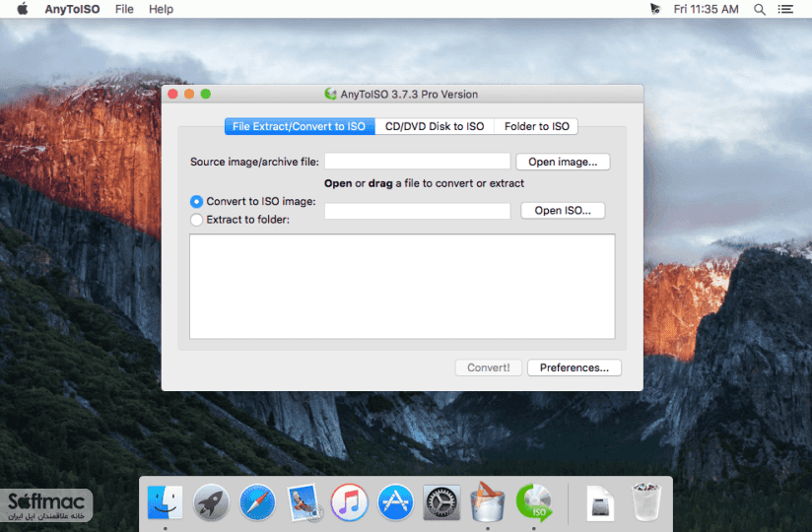Click the Open ISO... button
Screen dimensions: 812x532
pyautogui.click(x=563, y=211)
